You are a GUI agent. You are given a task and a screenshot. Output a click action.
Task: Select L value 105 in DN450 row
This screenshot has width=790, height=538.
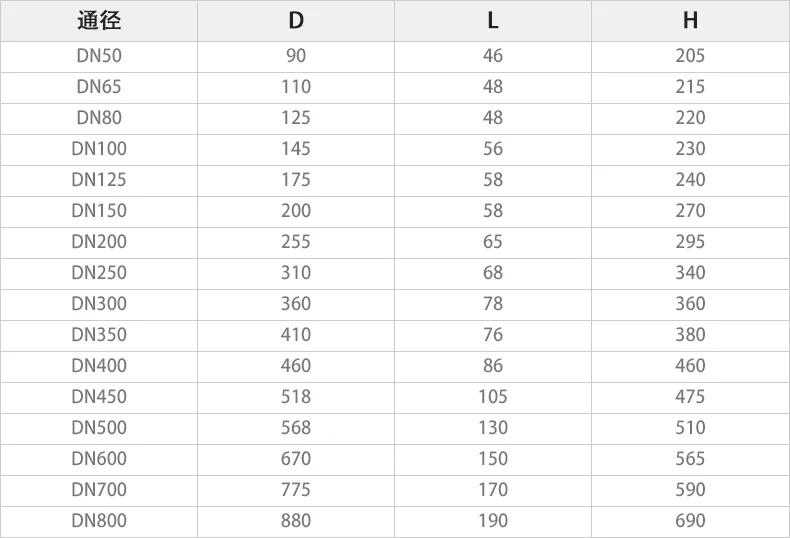[493, 397]
